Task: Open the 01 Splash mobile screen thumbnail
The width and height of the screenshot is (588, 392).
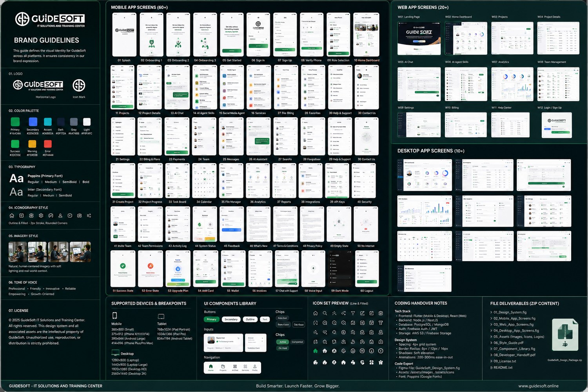Action: [x=124, y=35]
